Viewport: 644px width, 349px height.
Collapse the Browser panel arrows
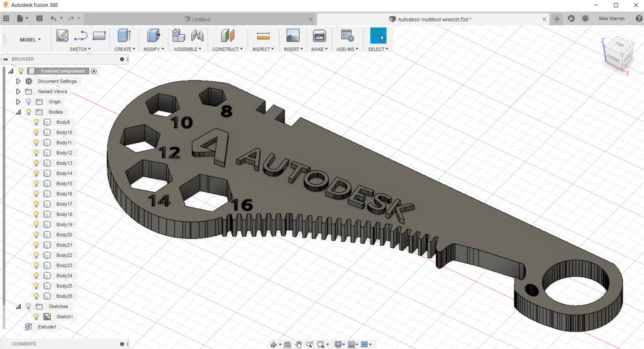(x=6, y=59)
